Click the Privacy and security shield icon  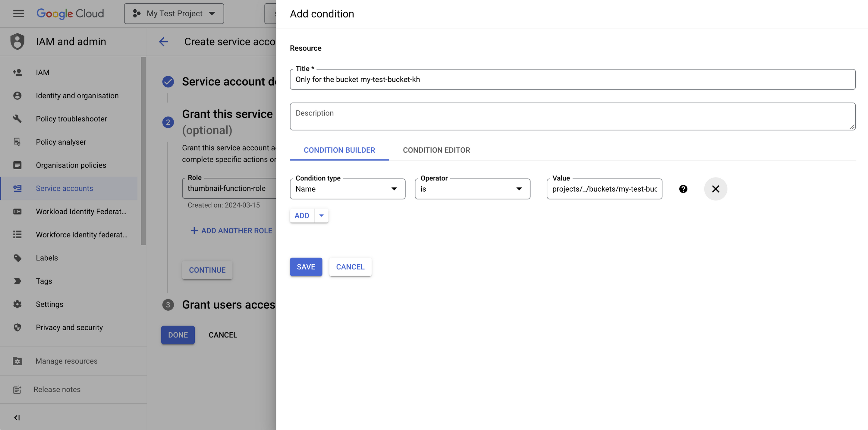17,328
